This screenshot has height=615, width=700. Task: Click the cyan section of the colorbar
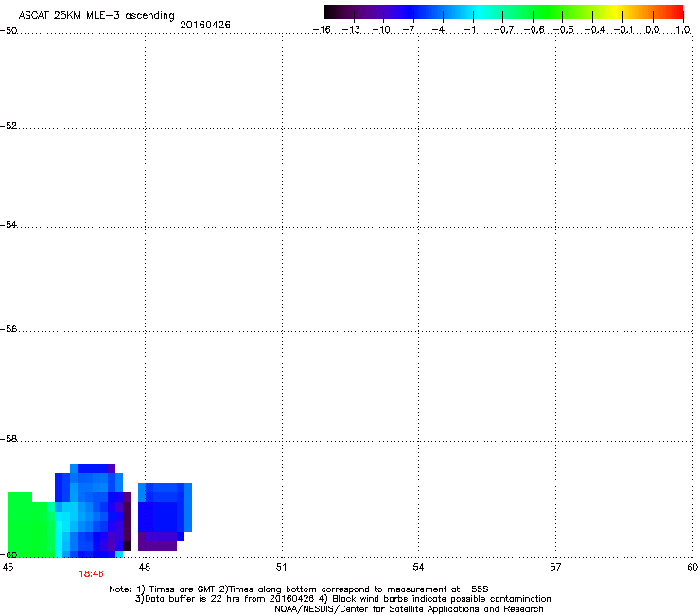tap(480, 11)
